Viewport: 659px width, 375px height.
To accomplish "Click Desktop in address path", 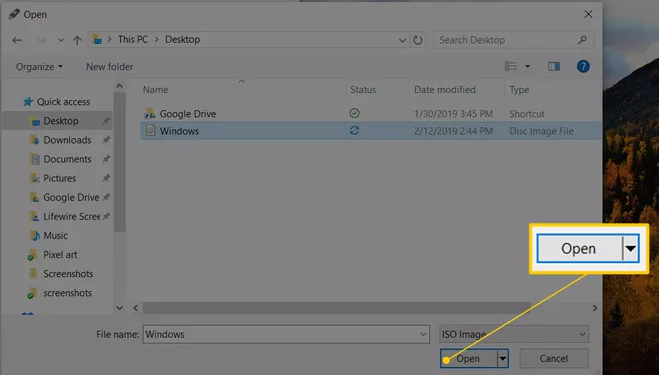I will tap(182, 40).
